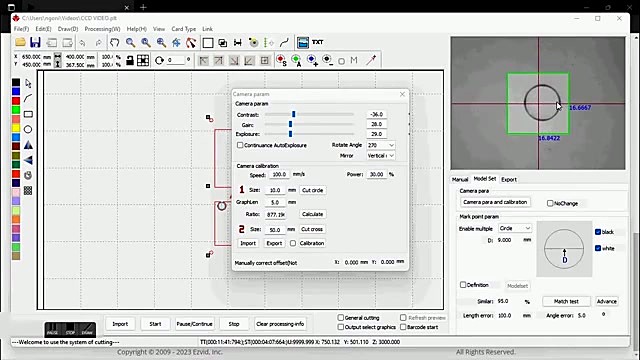Select the line drawing tool
This screenshot has height=360, width=640.
[x=28, y=98]
